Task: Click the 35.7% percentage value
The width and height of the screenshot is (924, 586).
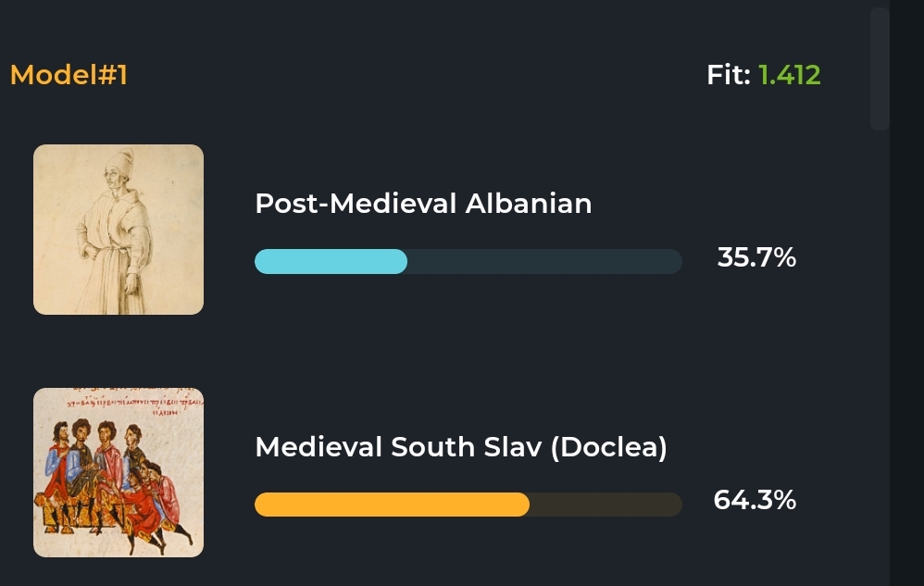Action: [756, 257]
